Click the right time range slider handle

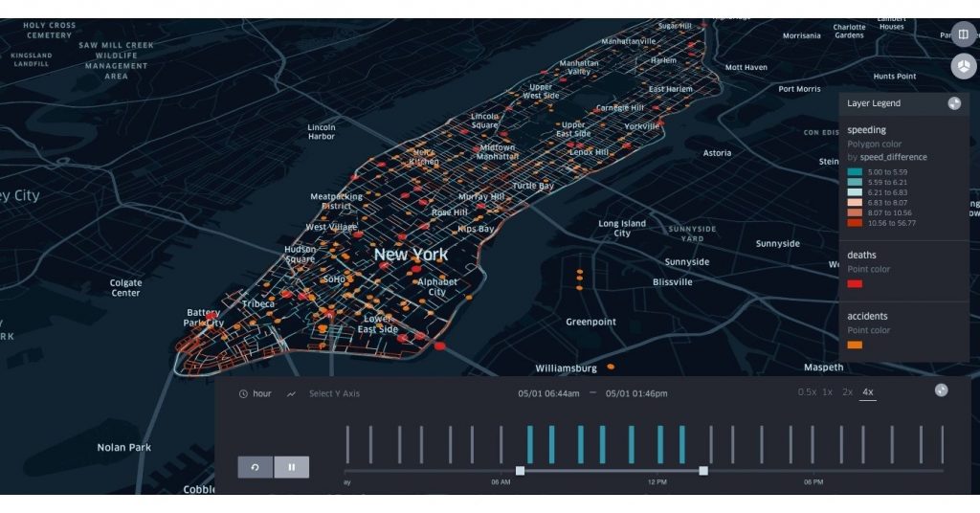(703, 471)
